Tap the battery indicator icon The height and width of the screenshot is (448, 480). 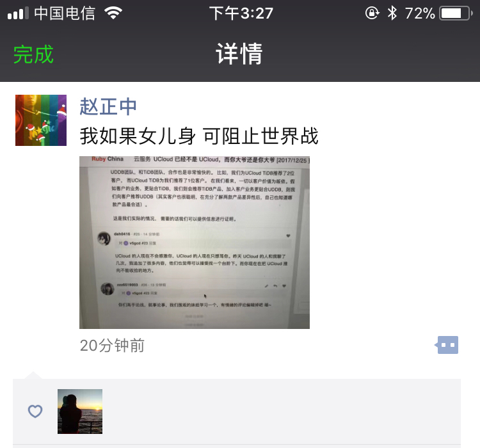pos(456,13)
